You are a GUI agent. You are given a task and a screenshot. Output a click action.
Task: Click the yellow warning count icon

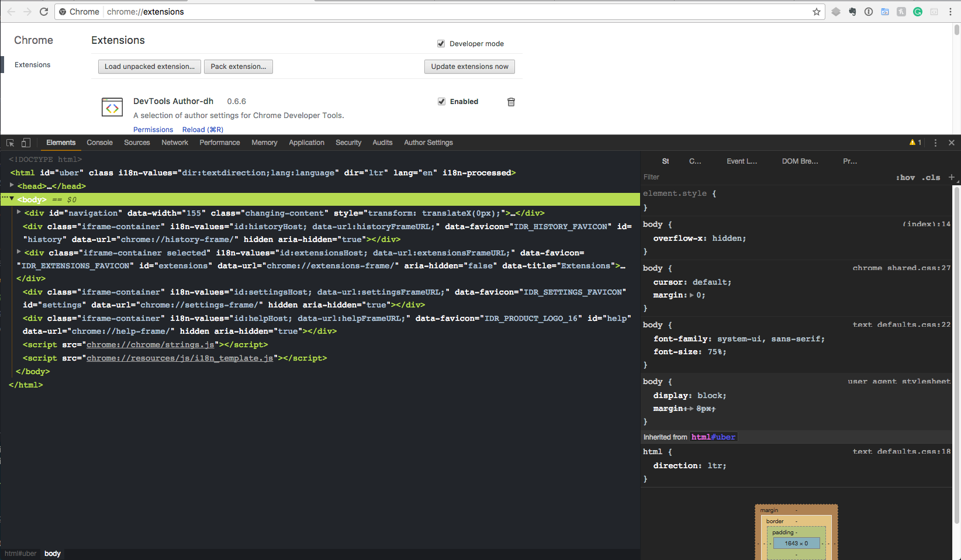click(915, 143)
